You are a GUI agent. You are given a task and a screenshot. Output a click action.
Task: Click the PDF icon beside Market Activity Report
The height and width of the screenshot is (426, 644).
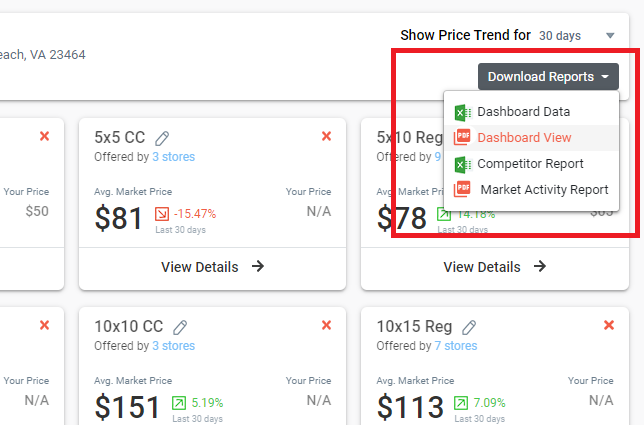(x=462, y=189)
